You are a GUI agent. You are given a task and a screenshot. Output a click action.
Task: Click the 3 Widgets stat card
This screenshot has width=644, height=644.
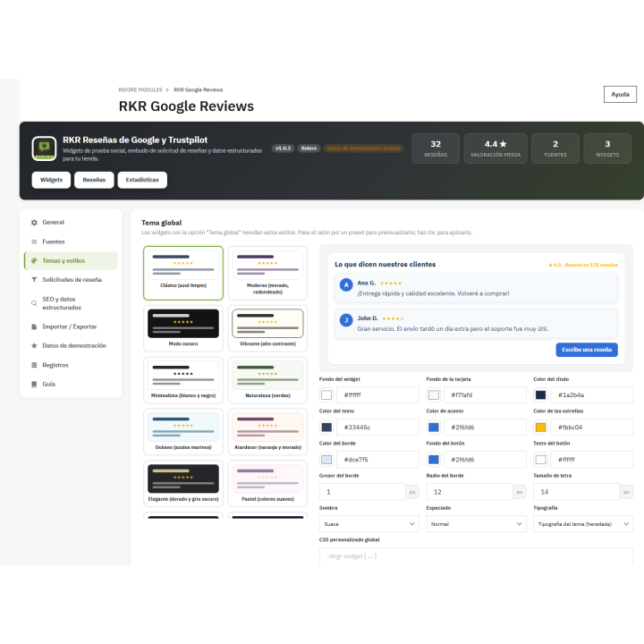point(607,148)
